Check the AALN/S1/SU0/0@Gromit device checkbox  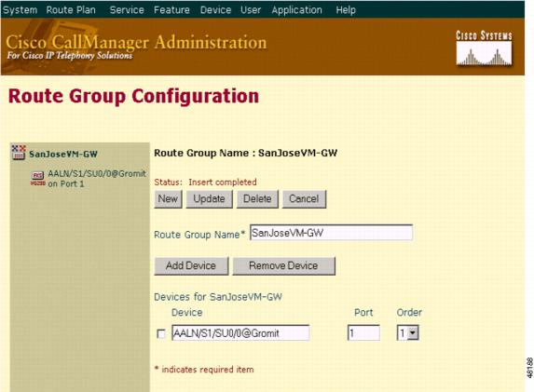161,334
